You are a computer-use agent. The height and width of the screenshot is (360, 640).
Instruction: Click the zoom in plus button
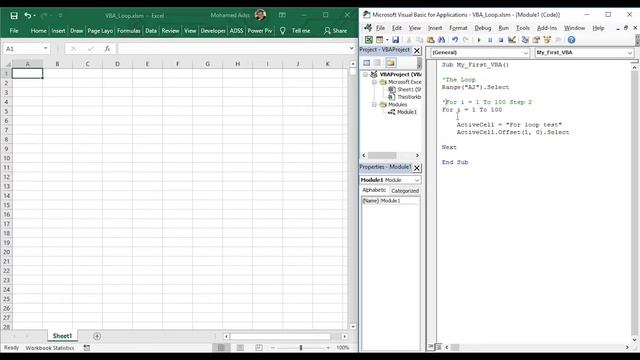(x=328, y=348)
